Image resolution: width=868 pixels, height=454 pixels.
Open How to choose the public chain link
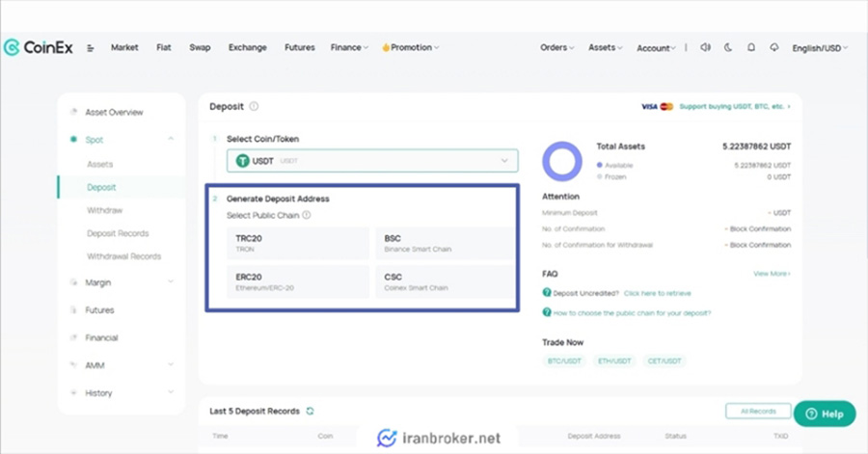click(x=632, y=313)
